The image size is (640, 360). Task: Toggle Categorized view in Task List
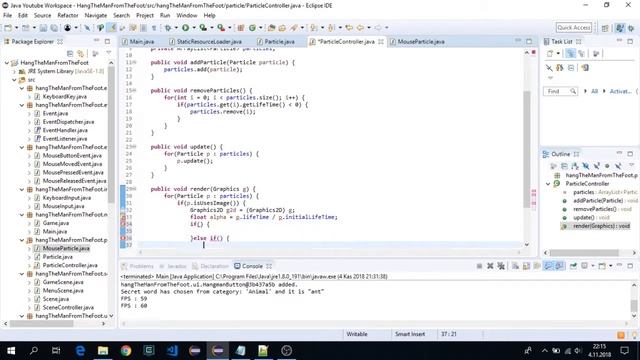[570, 53]
